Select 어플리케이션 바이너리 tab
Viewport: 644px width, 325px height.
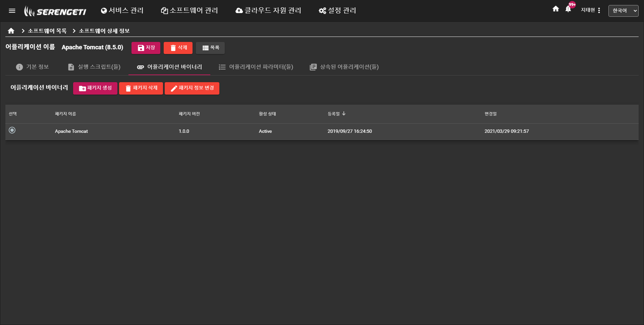[x=169, y=67]
